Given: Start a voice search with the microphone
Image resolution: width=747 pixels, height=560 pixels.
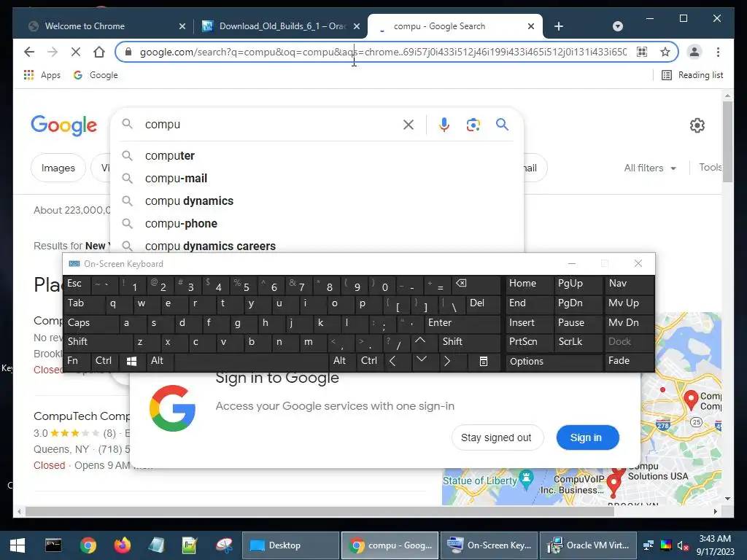Looking at the screenshot, I should tap(444, 125).
